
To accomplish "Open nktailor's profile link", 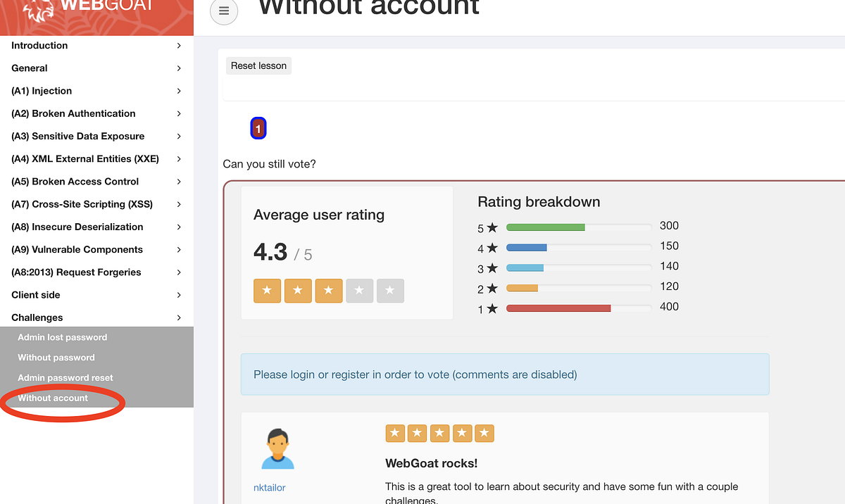I will point(269,487).
